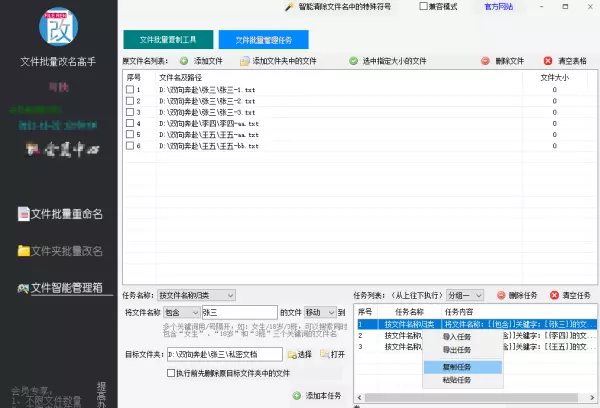Screen dimensions: 600x408
Task: Open the 移动 action dropdown
Action: pos(320,312)
